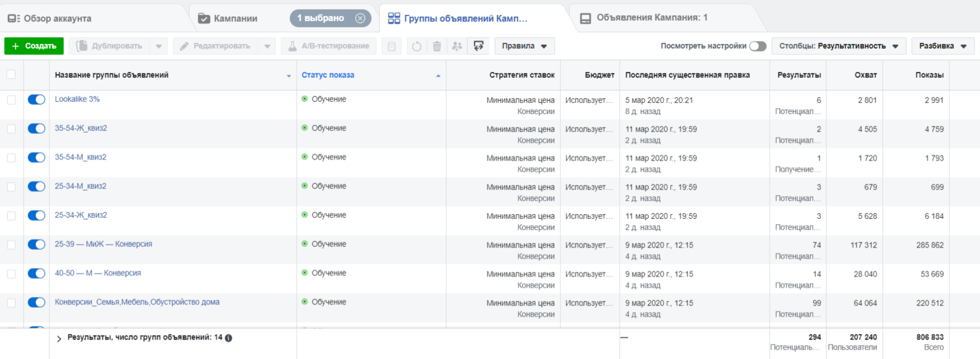Clear the '1 выбрано' selection with X

tap(360, 18)
